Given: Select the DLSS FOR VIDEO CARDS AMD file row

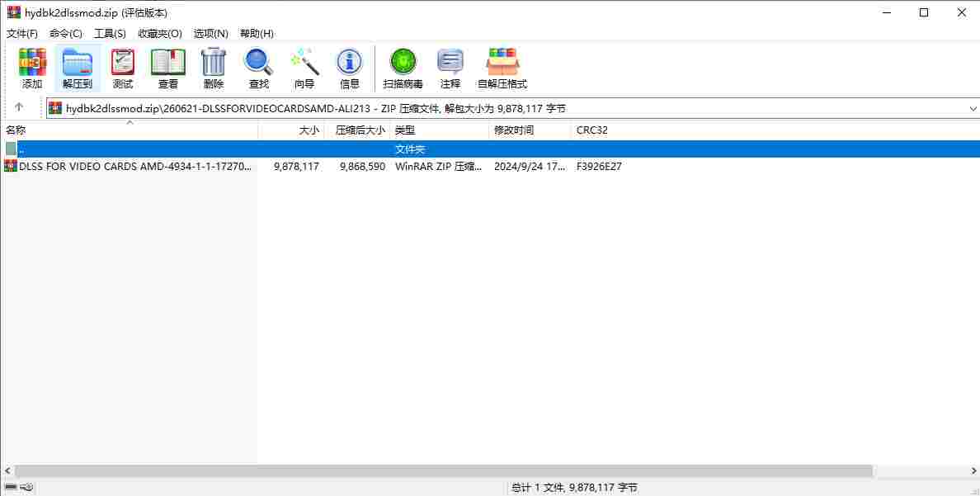Looking at the screenshot, I should 490,167.
